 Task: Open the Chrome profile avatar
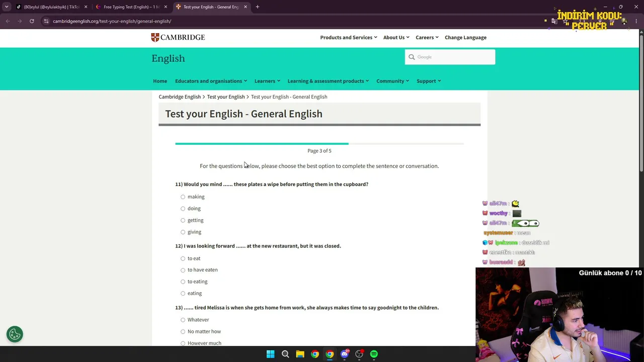[624, 21]
